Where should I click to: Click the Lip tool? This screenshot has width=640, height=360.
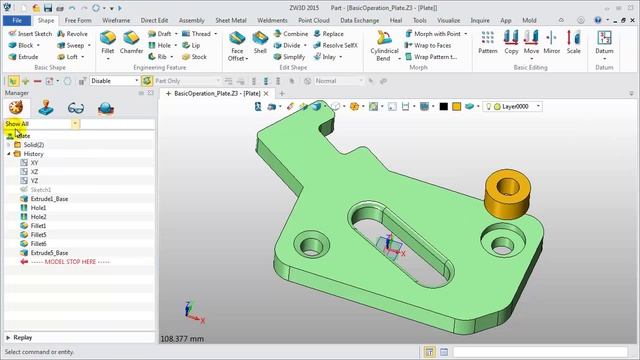(191, 45)
